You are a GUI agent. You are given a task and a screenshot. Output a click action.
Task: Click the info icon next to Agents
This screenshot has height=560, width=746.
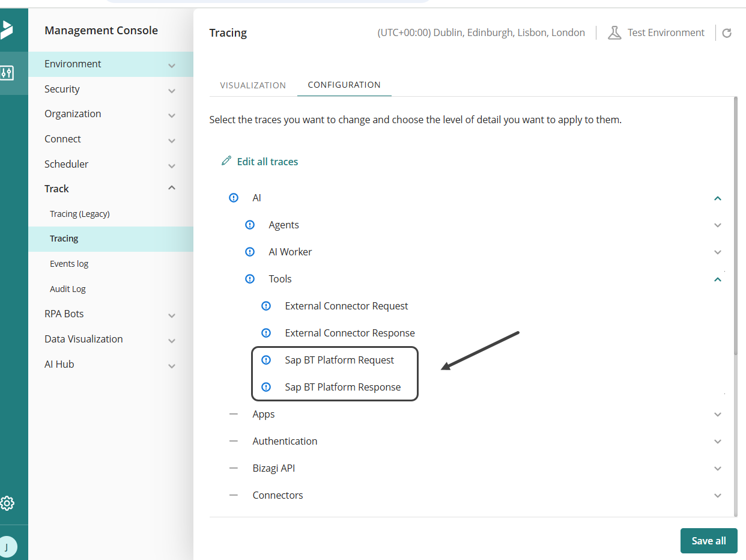250,225
